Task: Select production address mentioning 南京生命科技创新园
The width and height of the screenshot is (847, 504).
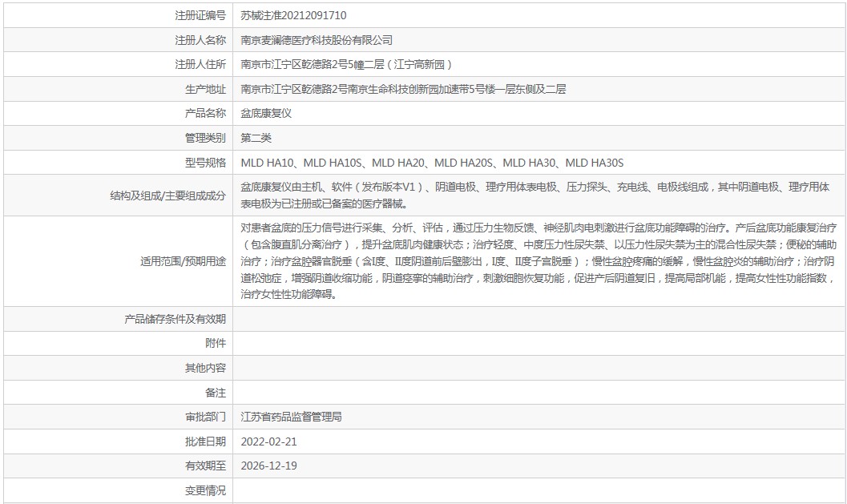Action: (403, 89)
